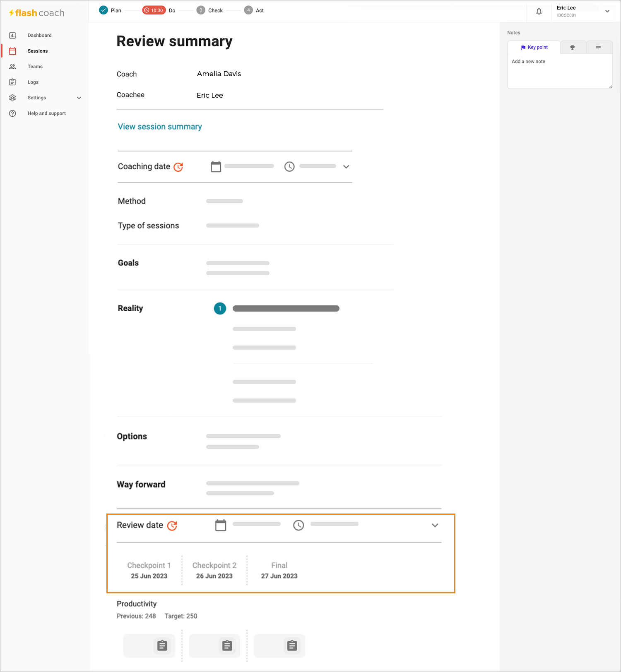
Task: Click the Review date reschedule icon
Action: (172, 526)
